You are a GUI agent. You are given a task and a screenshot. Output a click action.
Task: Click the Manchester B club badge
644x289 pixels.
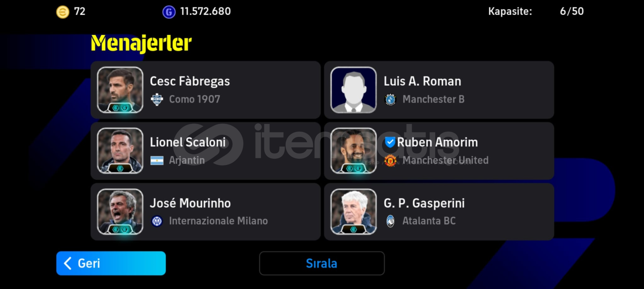(390, 99)
